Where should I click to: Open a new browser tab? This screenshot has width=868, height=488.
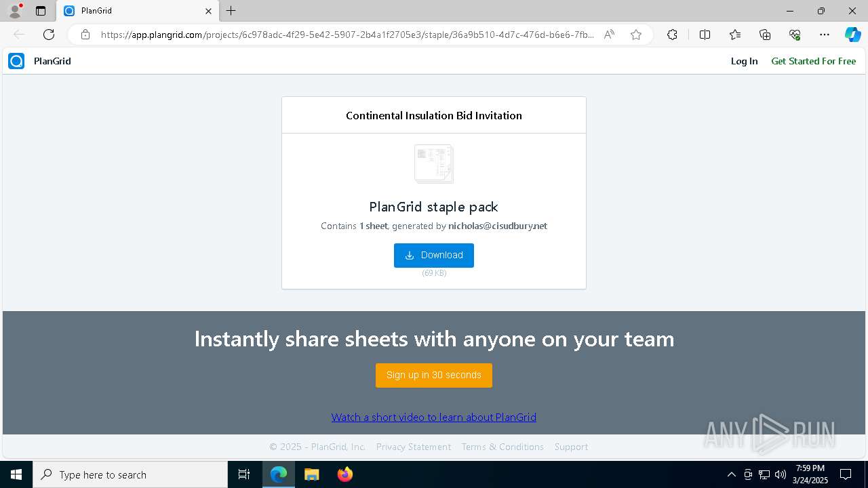click(x=231, y=11)
